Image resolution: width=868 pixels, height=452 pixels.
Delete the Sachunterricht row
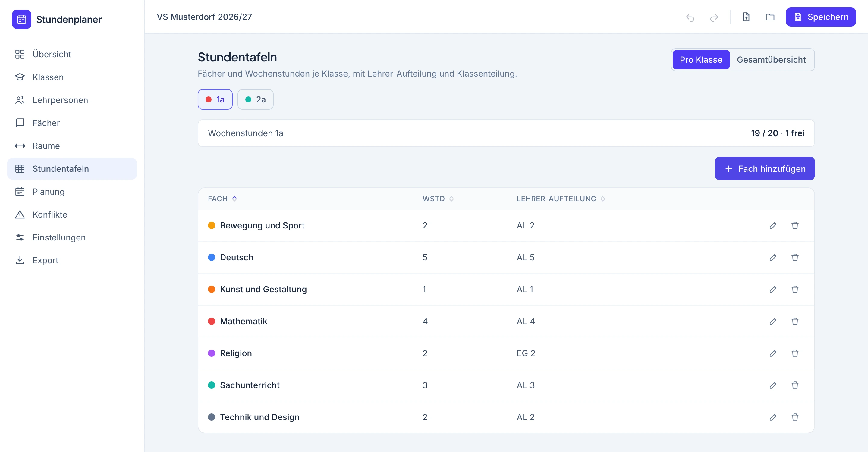(795, 385)
